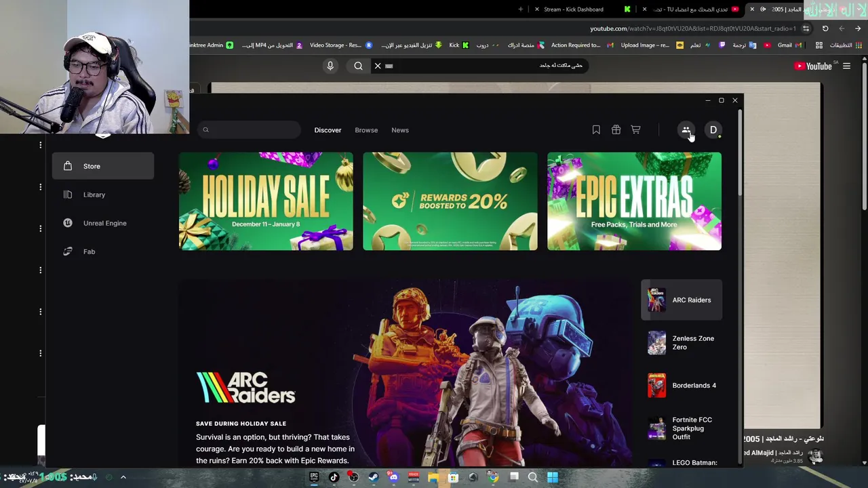This screenshot has width=868, height=488.
Task: Open the account avatar labeled D
Action: pyautogui.click(x=713, y=130)
